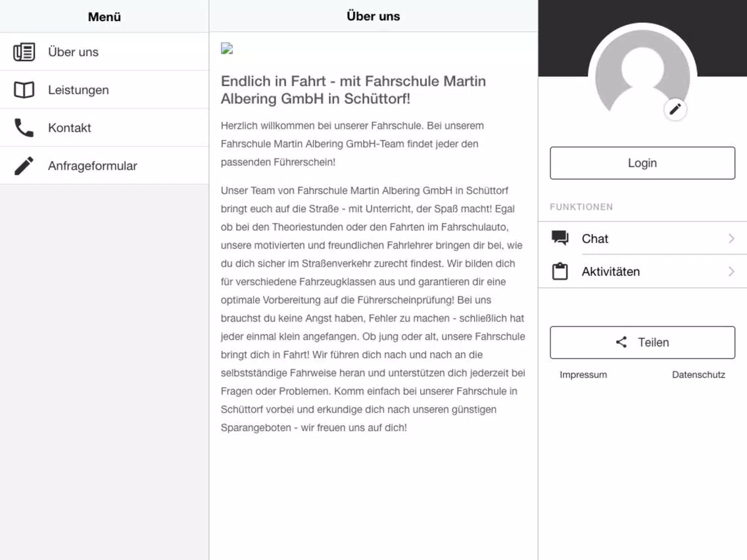Viewport: 747px width, 560px height.
Task: Click the edit pencil on profile avatar
Action: click(x=675, y=110)
